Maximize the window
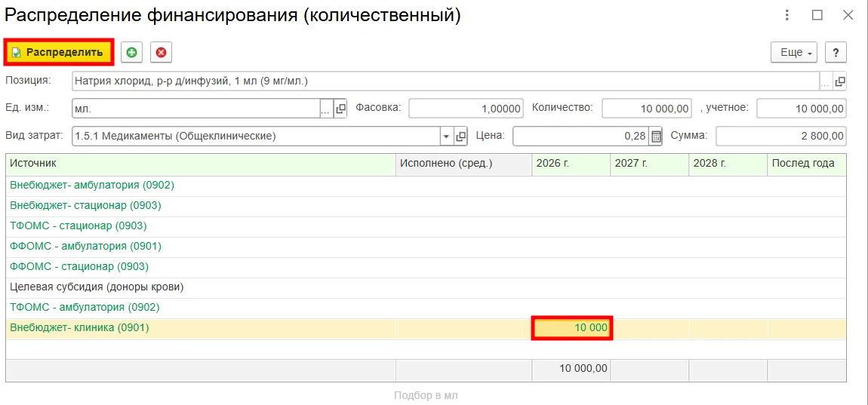The image size is (868, 405). tap(817, 16)
